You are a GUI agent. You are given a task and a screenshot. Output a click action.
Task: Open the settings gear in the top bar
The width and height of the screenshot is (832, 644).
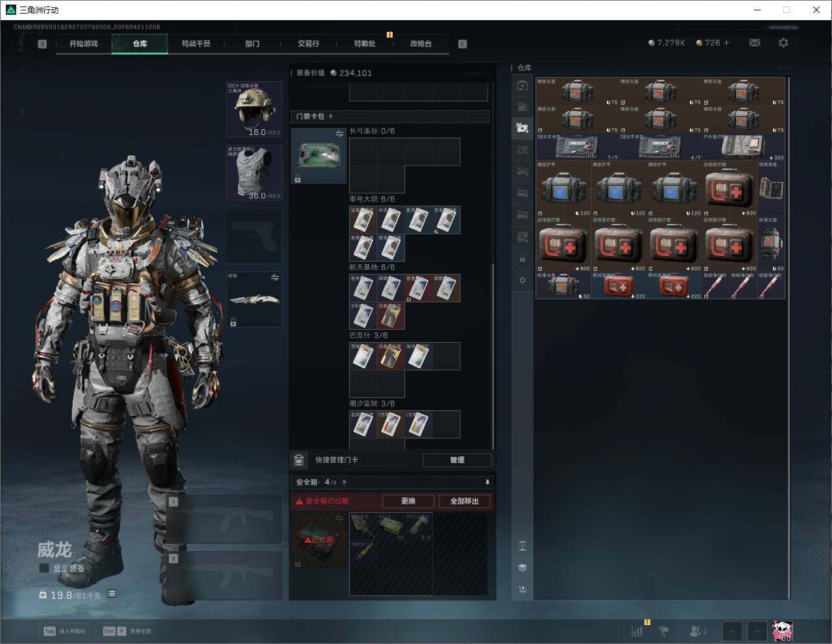783,43
